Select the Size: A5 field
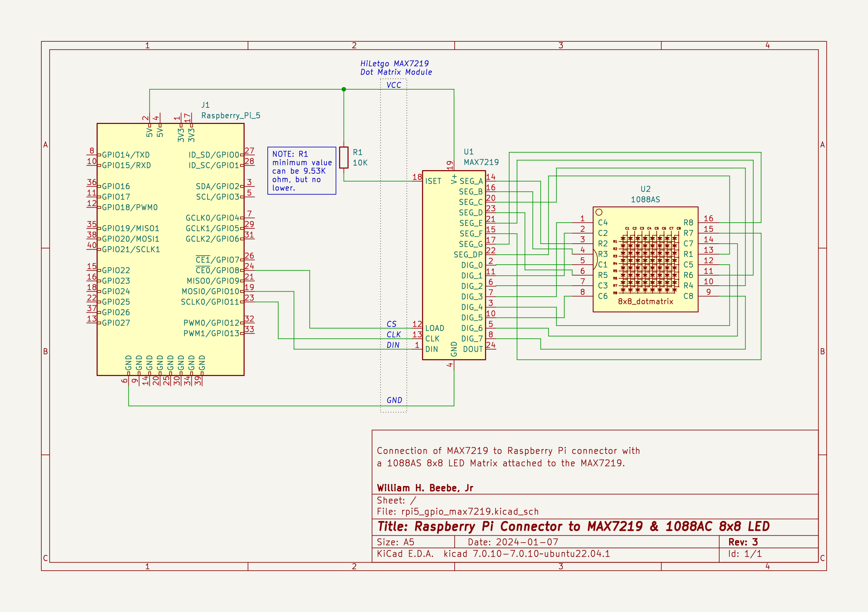 tap(395, 542)
